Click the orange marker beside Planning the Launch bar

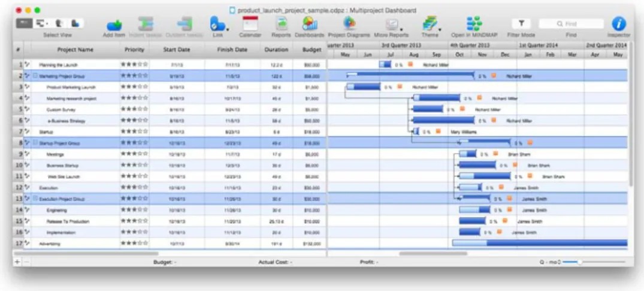coord(410,64)
